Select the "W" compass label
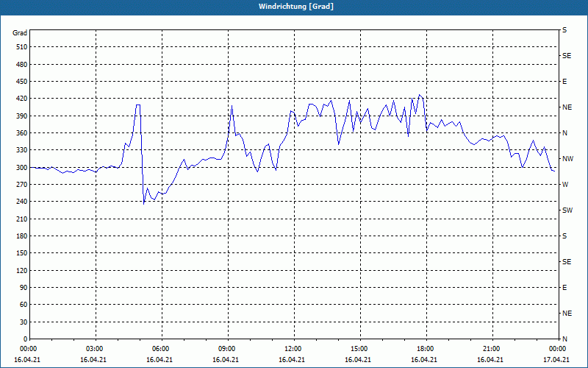The image size is (588, 368). click(565, 185)
